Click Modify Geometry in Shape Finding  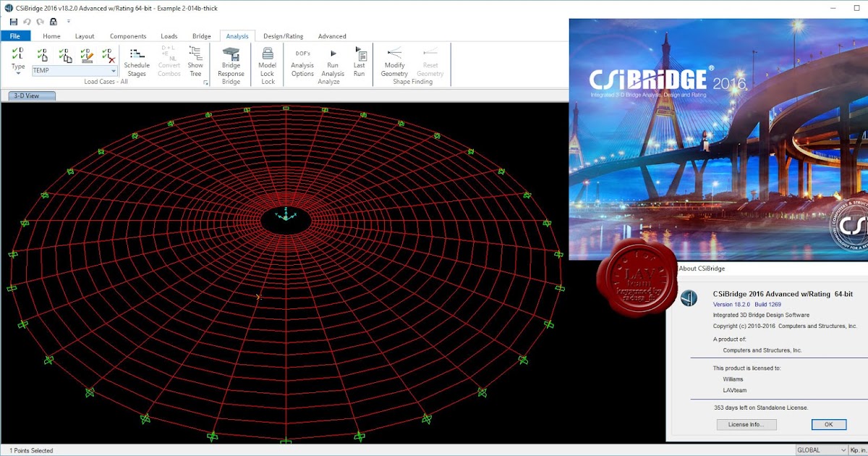(x=394, y=62)
